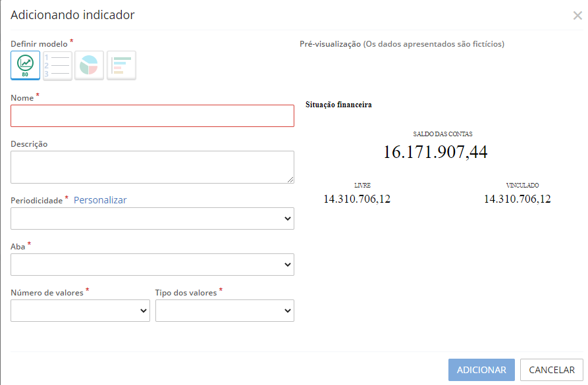Click the CANCELAR button
The width and height of the screenshot is (588, 385).
[x=550, y=370]
